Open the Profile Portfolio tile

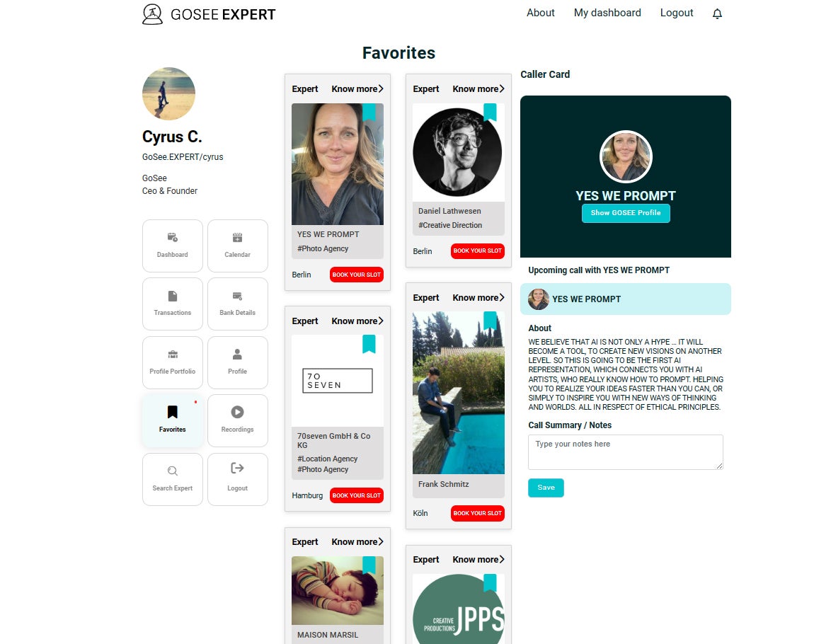click(x=172, y=362)
